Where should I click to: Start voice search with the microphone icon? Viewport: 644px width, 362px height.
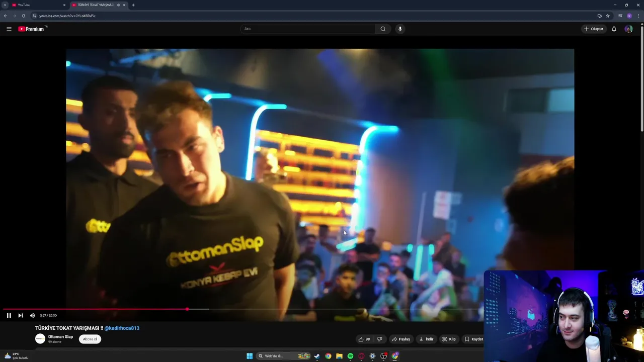coord(400,29)
